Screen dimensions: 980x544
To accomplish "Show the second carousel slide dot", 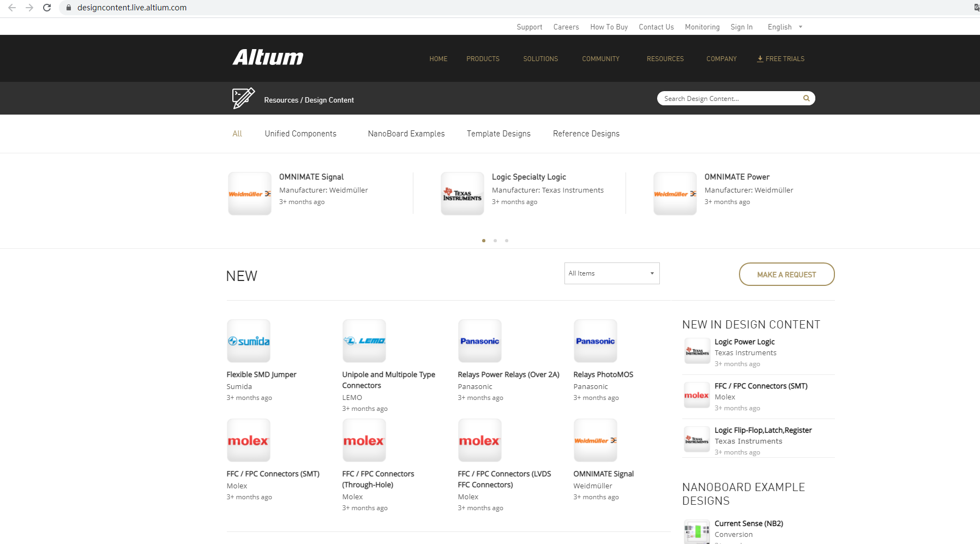I will click(495, 241).
